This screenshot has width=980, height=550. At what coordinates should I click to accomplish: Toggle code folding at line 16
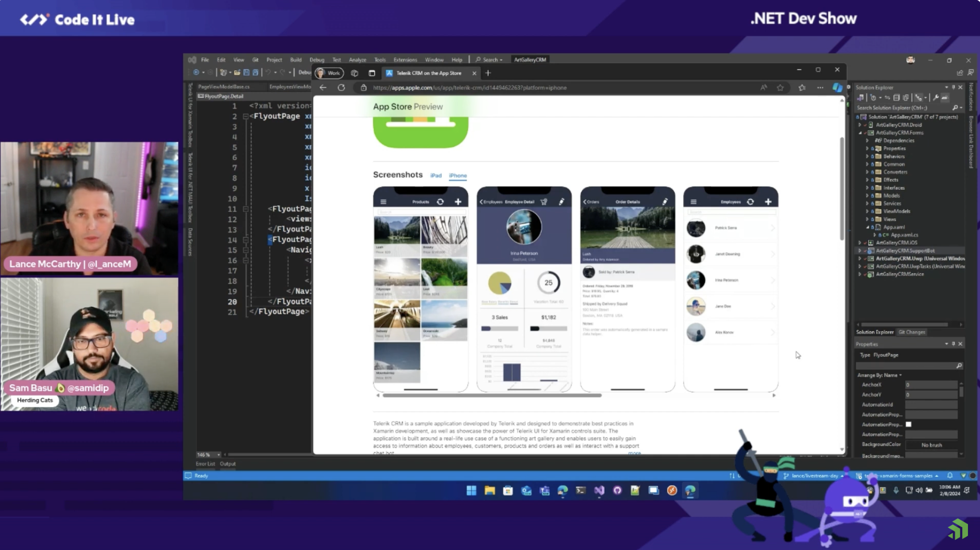point(245,261)
